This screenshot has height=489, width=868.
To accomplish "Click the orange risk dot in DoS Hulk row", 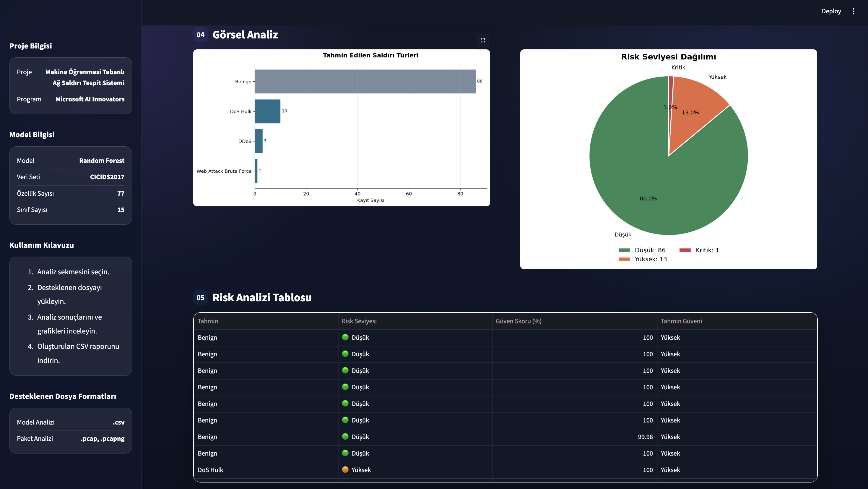I will (345, 469).
